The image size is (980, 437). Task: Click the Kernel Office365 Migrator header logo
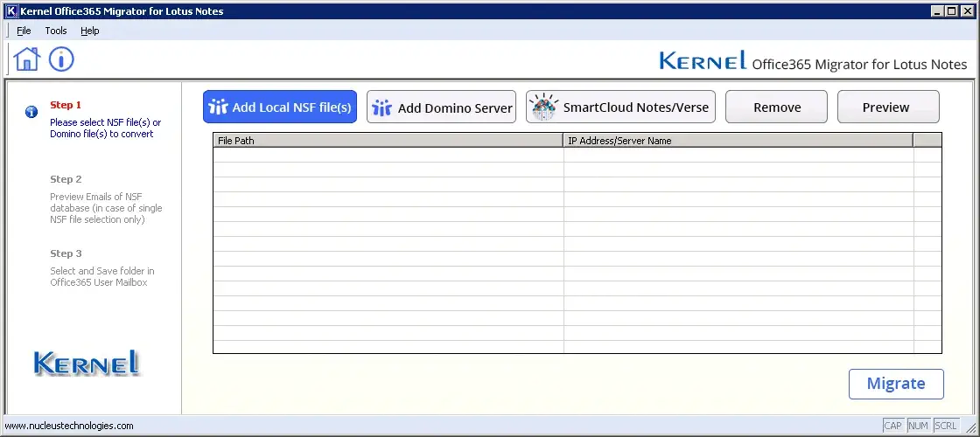(812, 62)
